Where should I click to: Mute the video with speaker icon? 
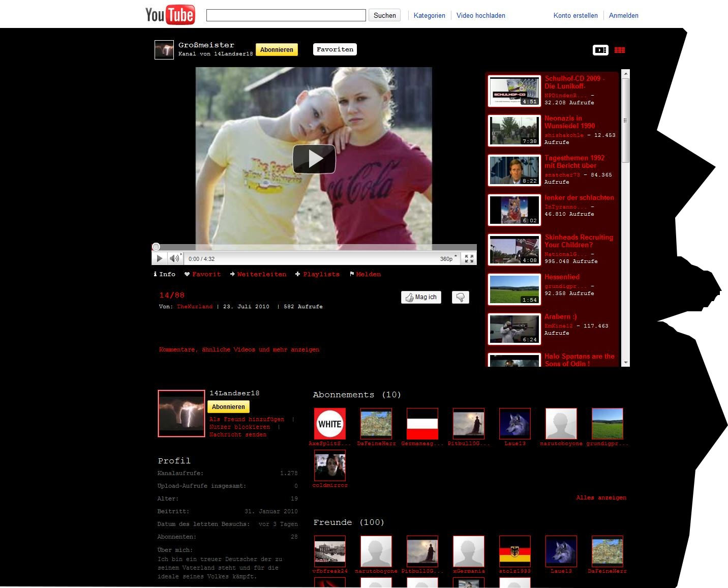[x=174, y=258]
